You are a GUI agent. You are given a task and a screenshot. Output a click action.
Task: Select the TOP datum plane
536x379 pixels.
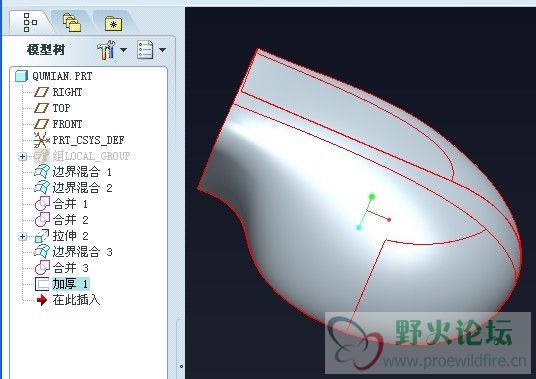tap(52, 108)
